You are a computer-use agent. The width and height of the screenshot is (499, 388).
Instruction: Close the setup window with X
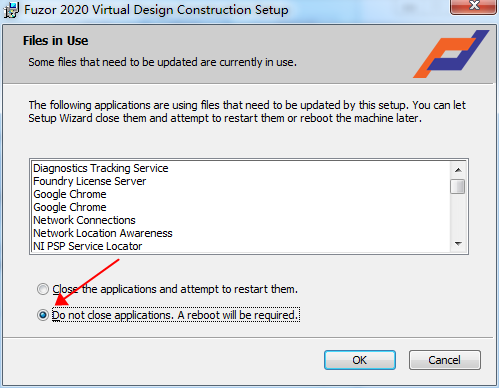(473, 6)
